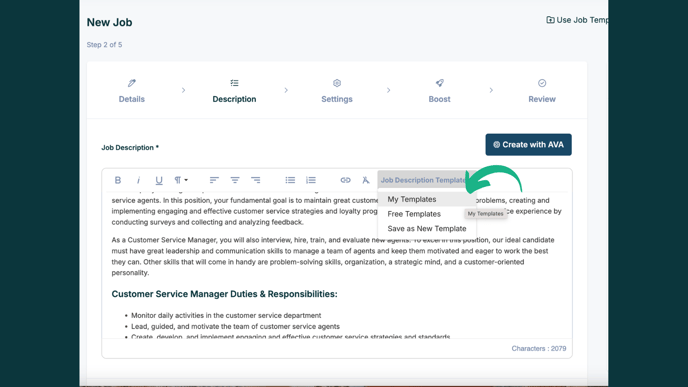Toggle bold formatting in the editor toolbar

[118, 180]
